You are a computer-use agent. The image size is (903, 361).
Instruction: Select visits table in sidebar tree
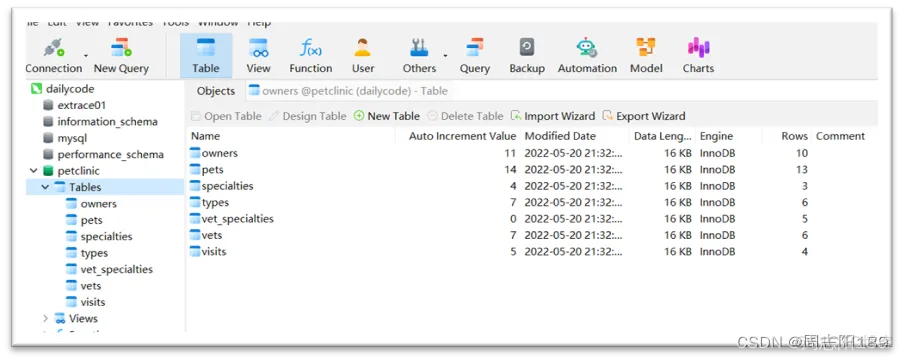click(85, 302)
